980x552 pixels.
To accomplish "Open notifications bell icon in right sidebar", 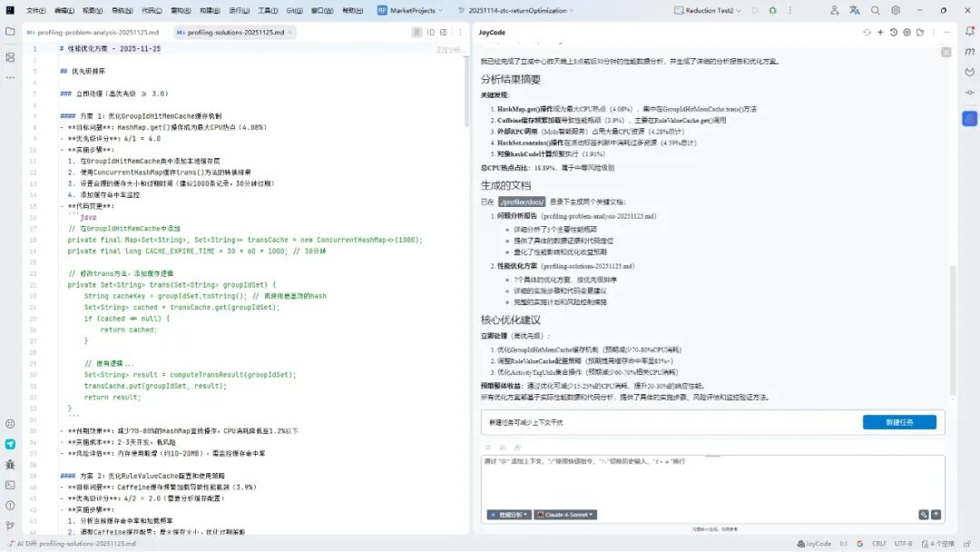I will [969, 31].
